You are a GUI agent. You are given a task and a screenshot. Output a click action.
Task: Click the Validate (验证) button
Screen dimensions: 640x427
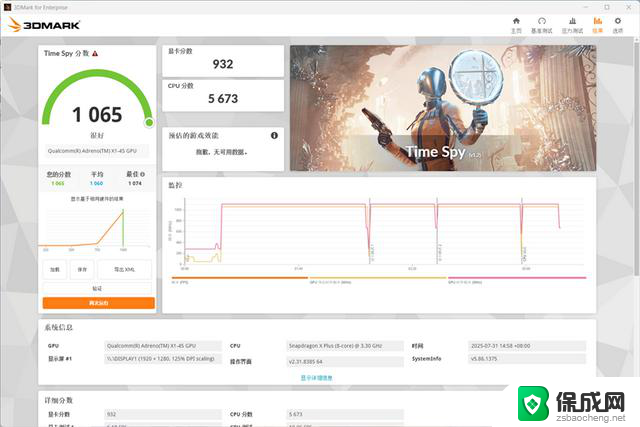click(x=97, y=288)
